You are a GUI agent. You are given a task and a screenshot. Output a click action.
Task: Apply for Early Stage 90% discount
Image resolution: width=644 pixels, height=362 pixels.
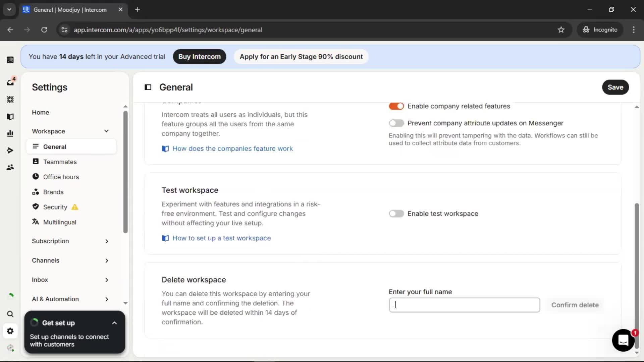[301, 57]
